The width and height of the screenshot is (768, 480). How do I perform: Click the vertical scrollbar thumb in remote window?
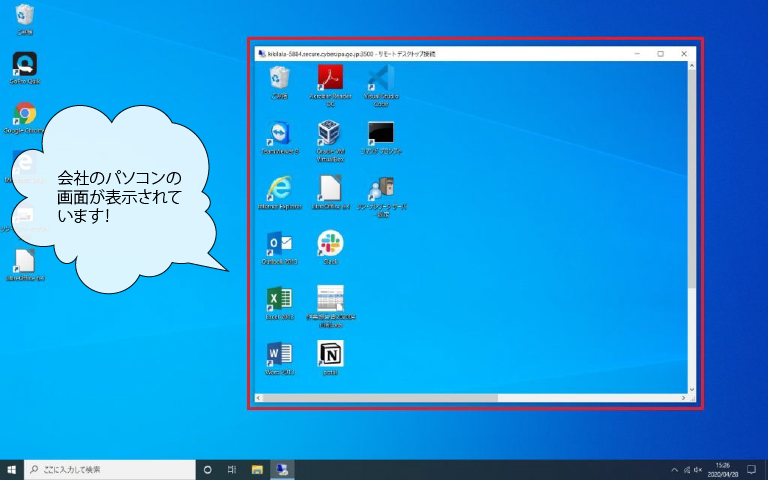pos(692,179)
